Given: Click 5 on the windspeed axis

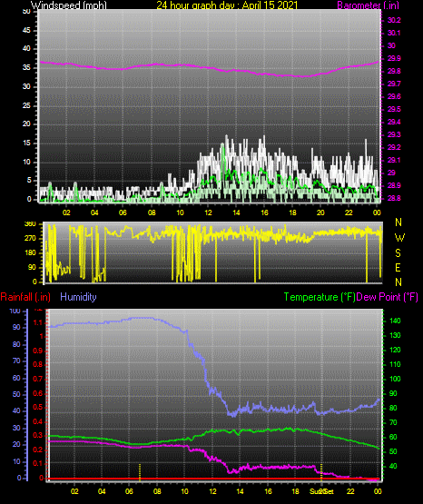Looking at the screenshot, I should pyautogui.click(x=29, y=181).
